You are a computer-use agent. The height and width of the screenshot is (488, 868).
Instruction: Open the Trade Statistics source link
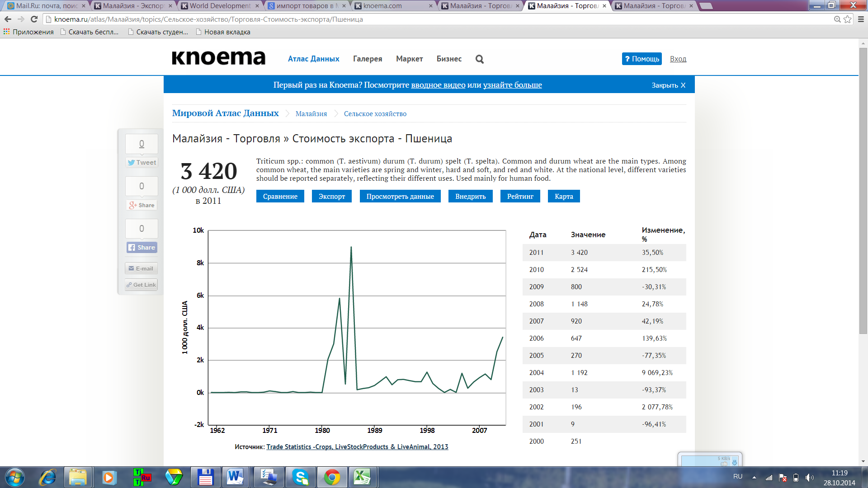[357, 447]
